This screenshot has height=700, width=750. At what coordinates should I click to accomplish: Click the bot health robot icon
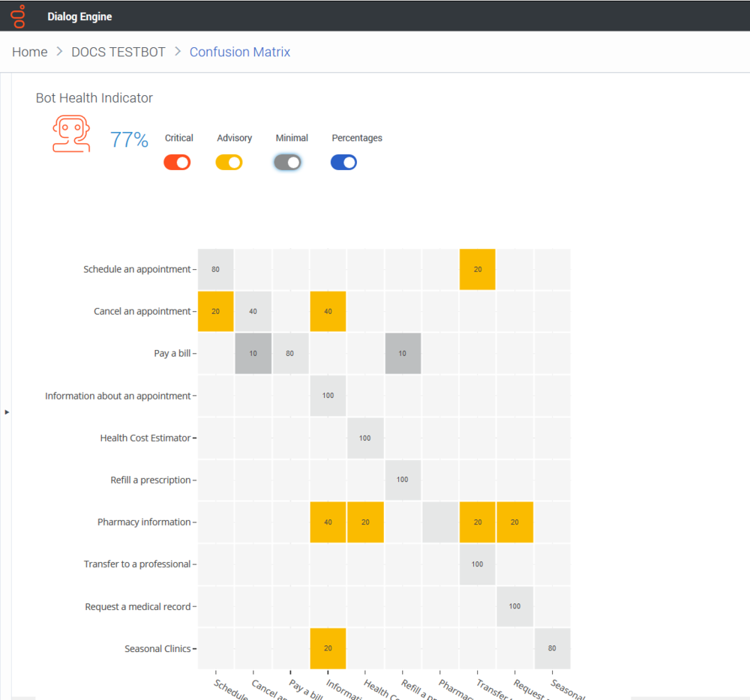(71, 134)
